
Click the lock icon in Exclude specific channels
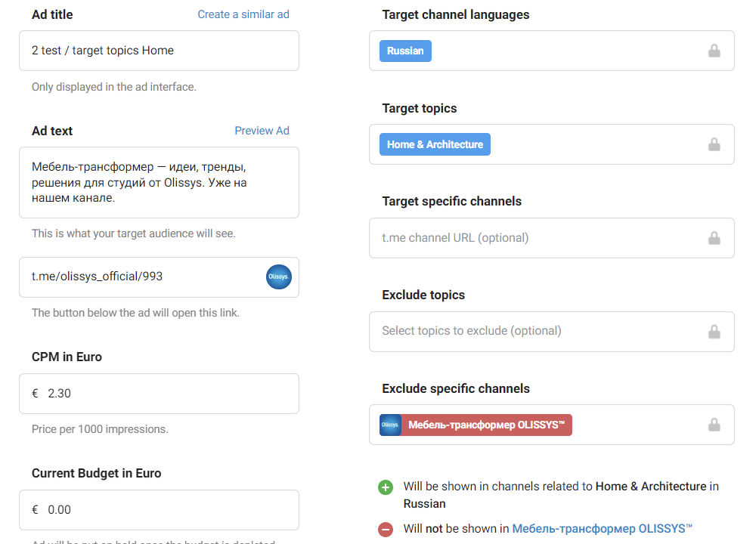click(x=714, y=425)
